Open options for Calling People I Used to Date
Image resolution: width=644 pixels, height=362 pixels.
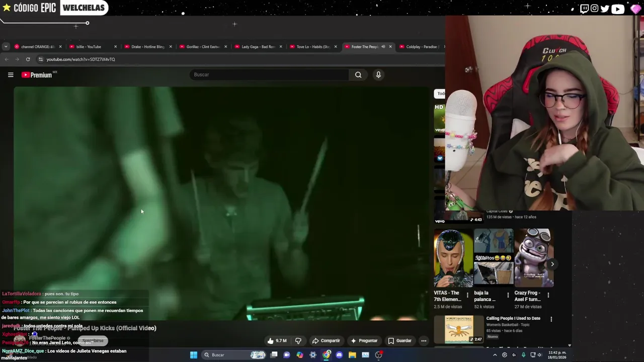tap(551, 319)
